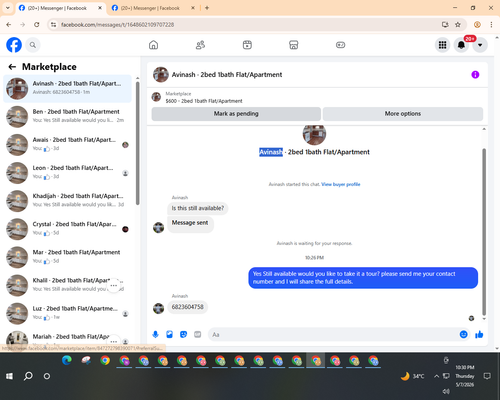Viewport: 500px width, 400px height.
Task: Click the $600 listing summary
Action: 204,101
